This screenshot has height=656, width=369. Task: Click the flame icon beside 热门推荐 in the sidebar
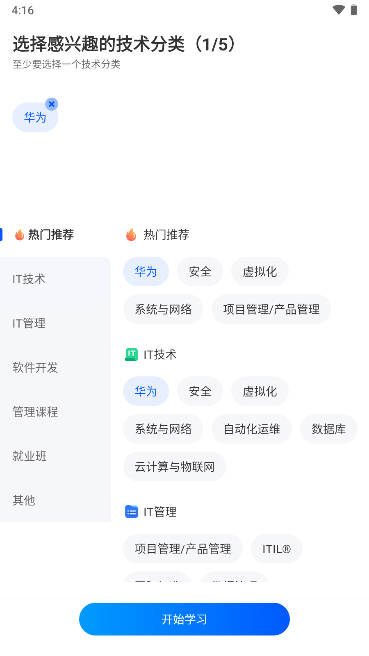pos(19,235)
